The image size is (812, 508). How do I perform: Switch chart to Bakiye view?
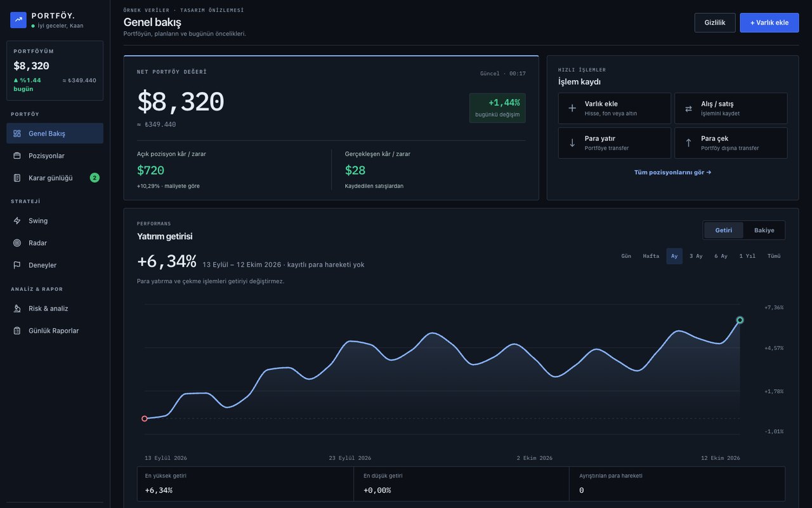(x=764, y=230)
